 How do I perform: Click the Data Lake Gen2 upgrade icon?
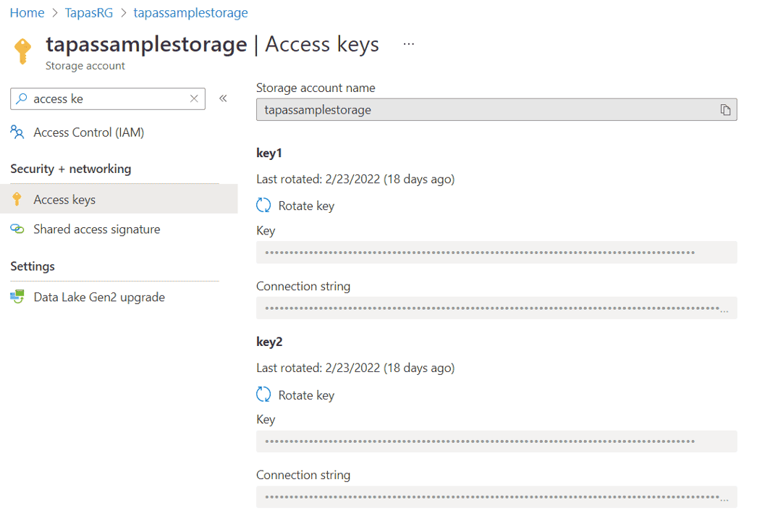(17, 297)
